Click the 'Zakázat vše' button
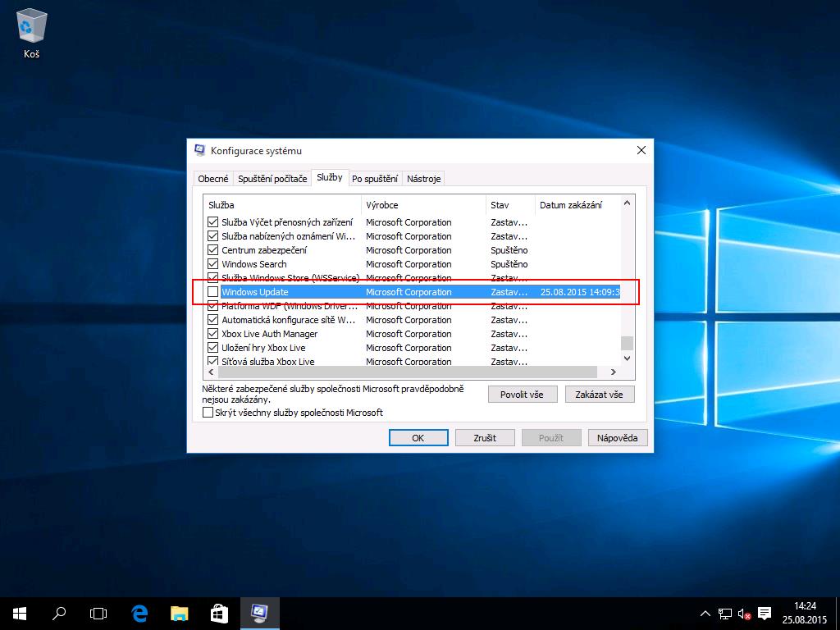The height and width of the screenshot is (630, 840). (599, 395)
